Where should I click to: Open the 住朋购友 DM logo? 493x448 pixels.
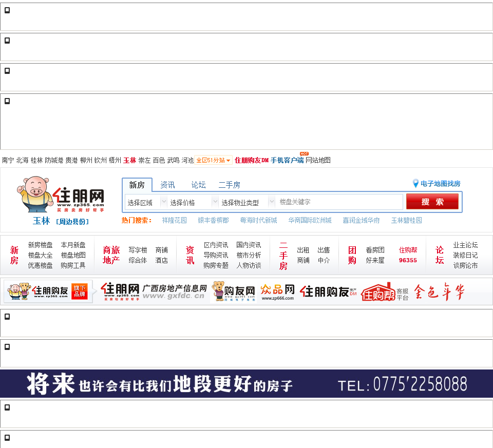point(328,291)
